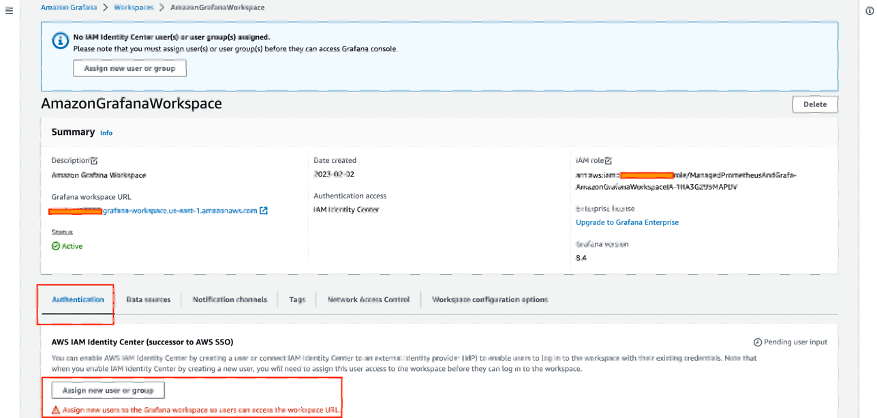
Task: Switch to the Data sources tab
Action: [148, 299]
